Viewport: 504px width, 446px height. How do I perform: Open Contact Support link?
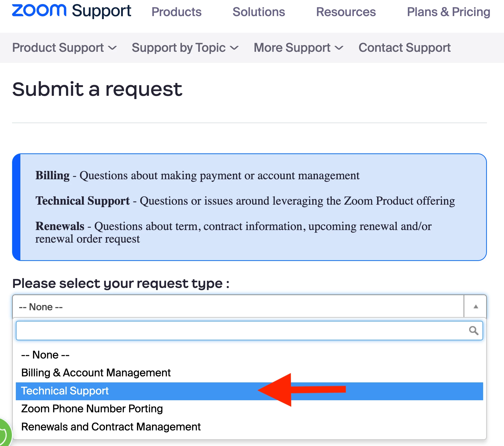404,48
